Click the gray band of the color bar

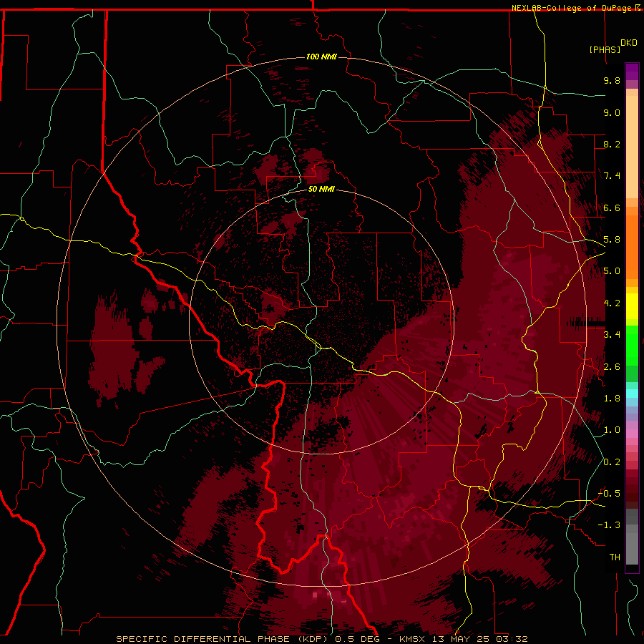coord(632,537)
